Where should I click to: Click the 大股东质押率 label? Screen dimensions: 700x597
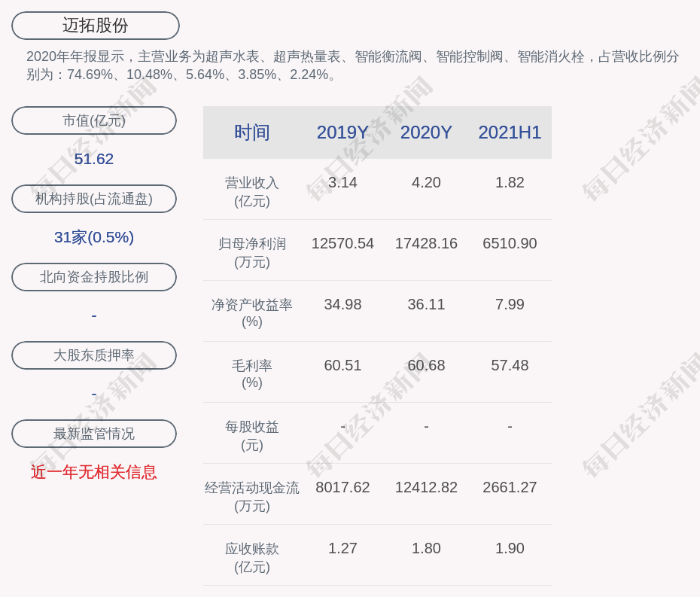tap(94, 355)
